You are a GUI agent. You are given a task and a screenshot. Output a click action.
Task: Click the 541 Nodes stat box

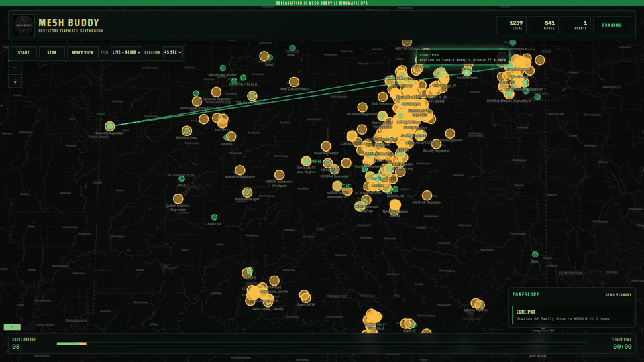tap(543, 25)
